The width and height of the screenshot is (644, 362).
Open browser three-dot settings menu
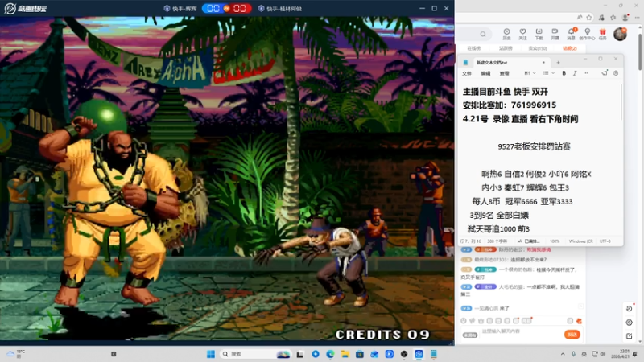point(637,17)
